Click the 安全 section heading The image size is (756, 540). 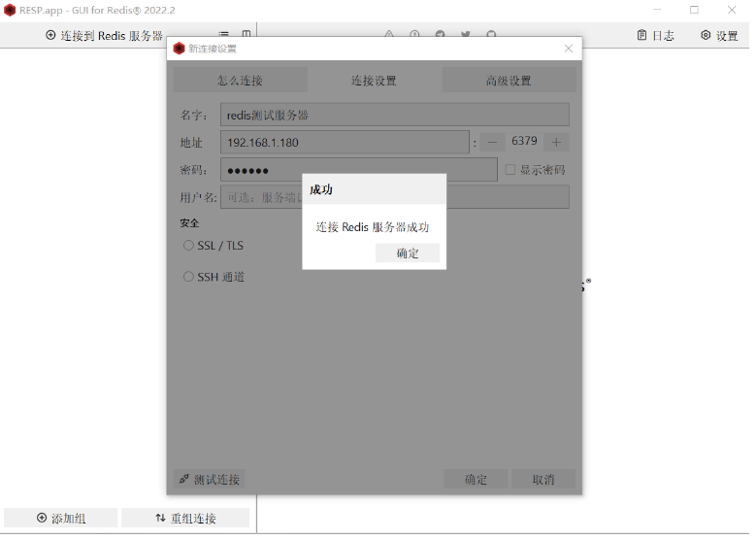pos(191,225)
